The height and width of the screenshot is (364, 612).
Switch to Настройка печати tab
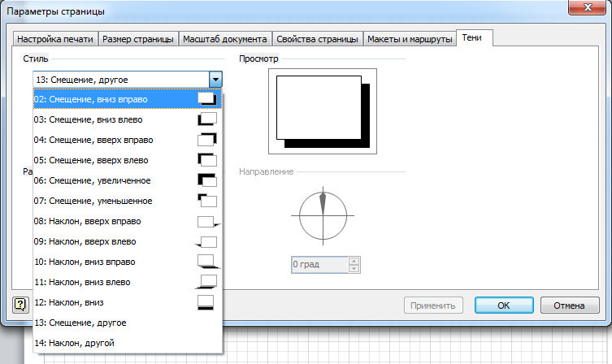55,39
